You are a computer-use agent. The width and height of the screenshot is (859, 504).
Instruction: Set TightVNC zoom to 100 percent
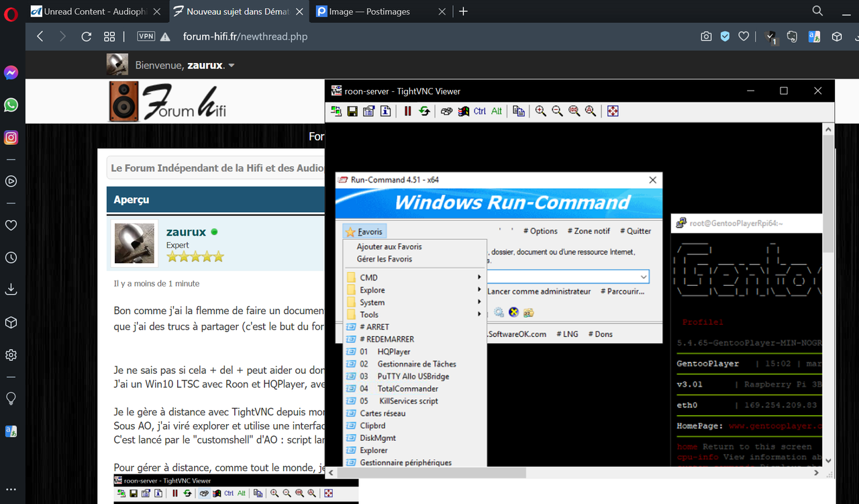pyautogui.click(x=574, y=111)
